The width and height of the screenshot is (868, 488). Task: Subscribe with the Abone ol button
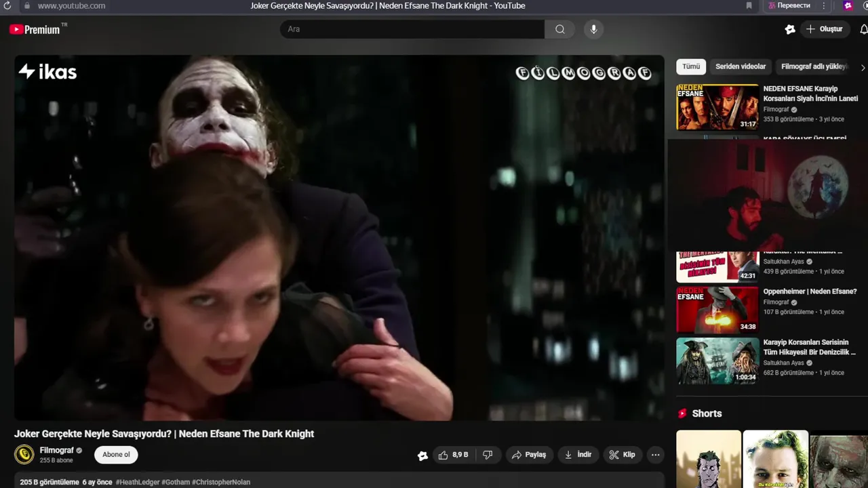pos(116,454)
